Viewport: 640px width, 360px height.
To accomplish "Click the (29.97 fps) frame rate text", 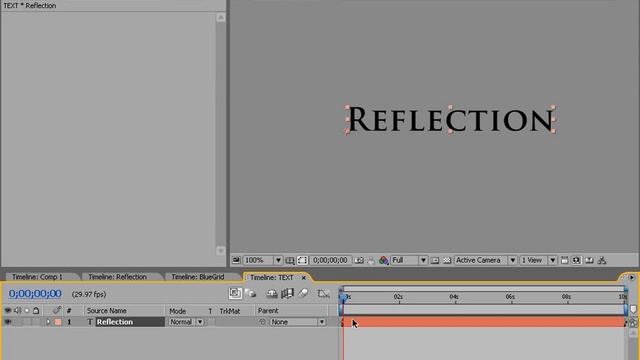I will click(89, 294).
